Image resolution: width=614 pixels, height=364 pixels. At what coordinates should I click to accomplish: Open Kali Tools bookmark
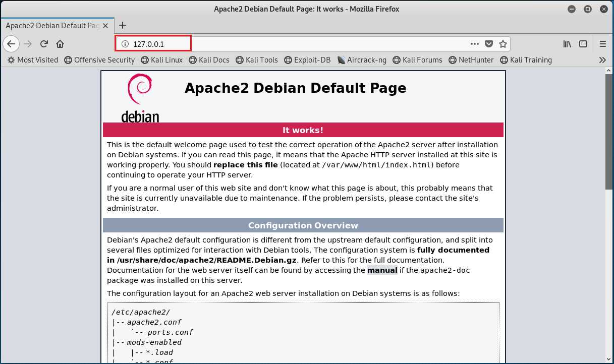pyautogui.click(x=256, y=60)
